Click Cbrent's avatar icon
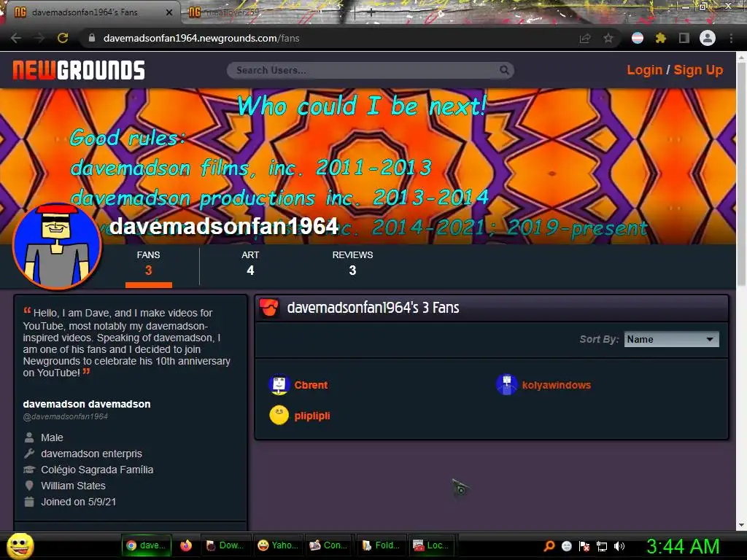 click(x=279, y=385)
